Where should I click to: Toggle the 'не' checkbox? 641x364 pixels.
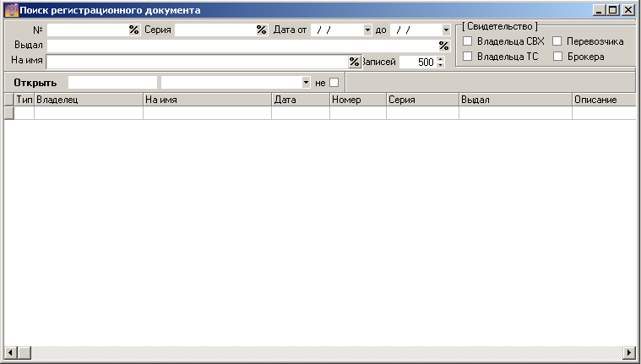[x=334, y=83]
